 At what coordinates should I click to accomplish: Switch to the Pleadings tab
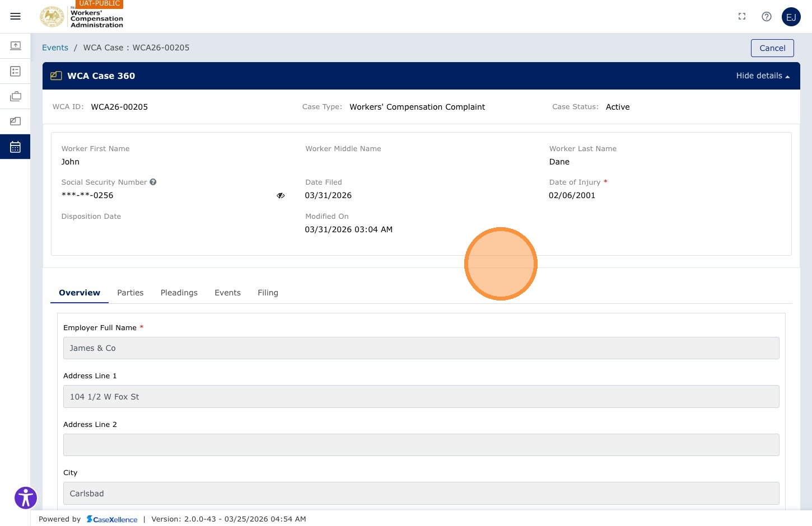(179, 293)
